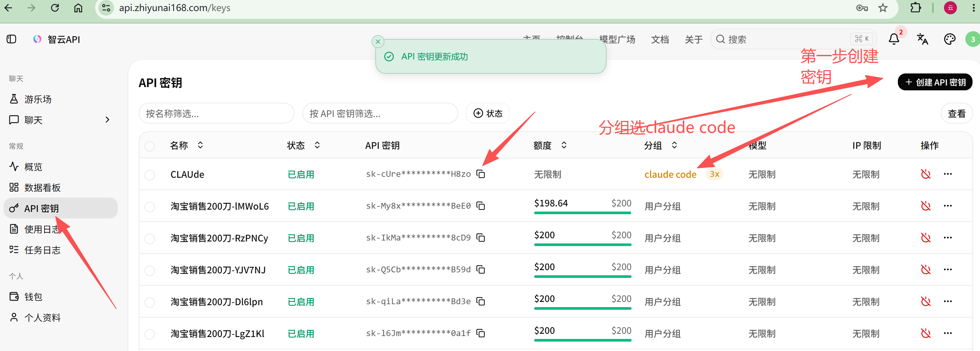
Task: Copy the sk-Q5Cb key ending B59d
Action: pyautogui.click(x=481, y=269)
